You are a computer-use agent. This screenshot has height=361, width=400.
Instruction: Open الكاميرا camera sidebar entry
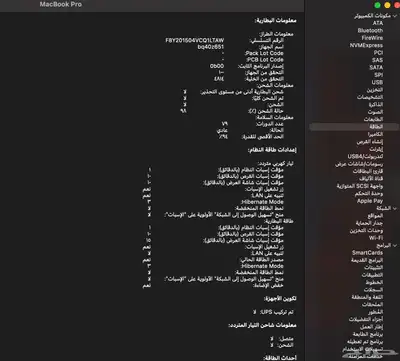tap(375, 134)
